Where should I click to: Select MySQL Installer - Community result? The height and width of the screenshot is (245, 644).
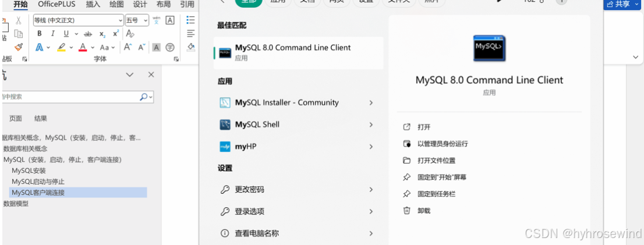coord(299,102)
